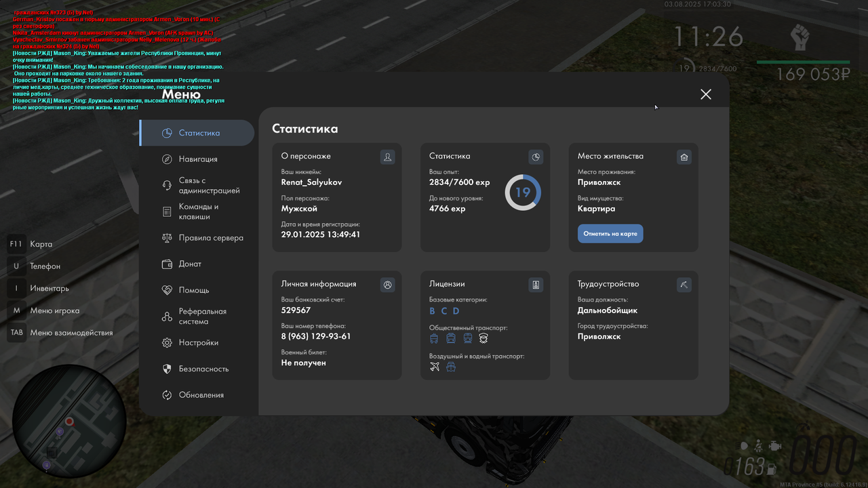Image resolution: width=868 pixels, height=488 pixels.
Task: Click user profile icon in О персонаже card
Action: (387, 157)
